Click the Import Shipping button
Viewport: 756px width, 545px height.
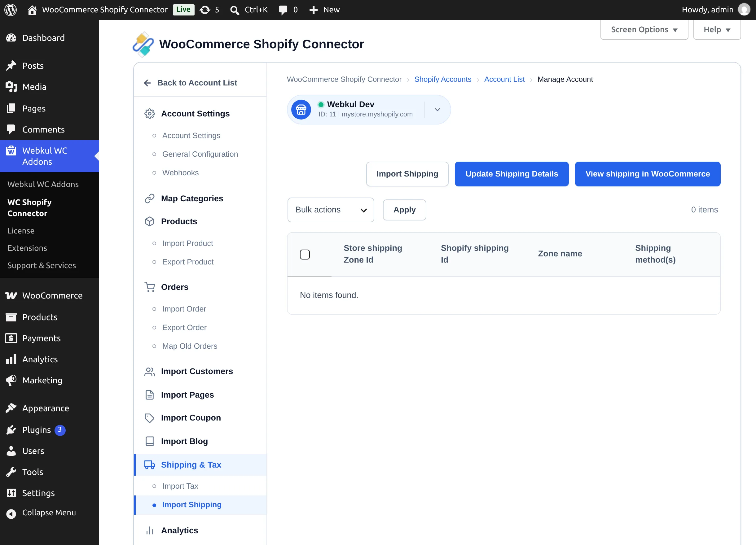tap(407, 174)
